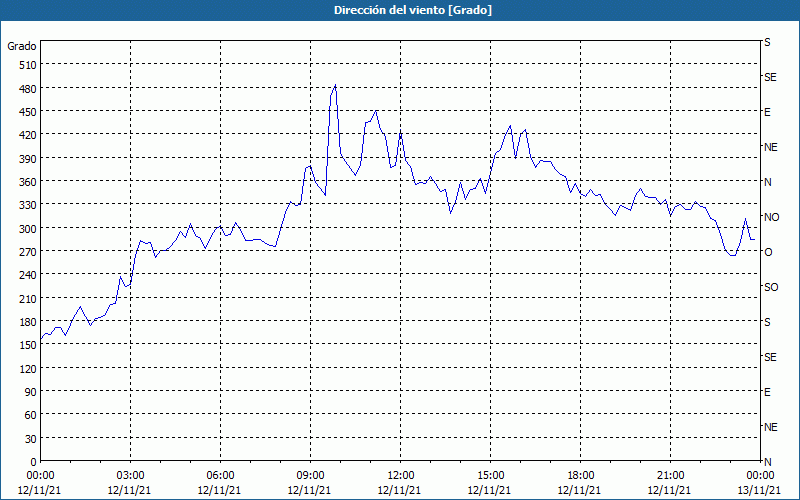Select the 'SO' compass label
Viewport: 800px width, 500px height.
[771, 287]
